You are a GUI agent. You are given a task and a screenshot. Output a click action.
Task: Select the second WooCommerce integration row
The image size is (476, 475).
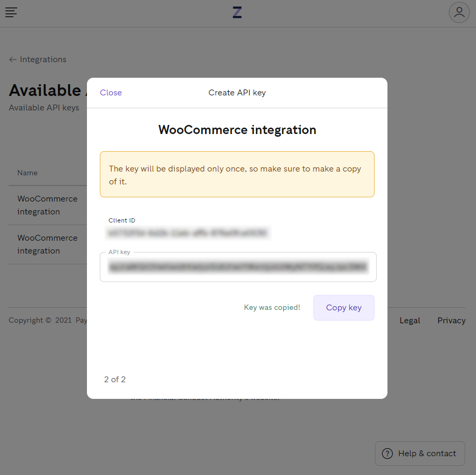point(47,244)
